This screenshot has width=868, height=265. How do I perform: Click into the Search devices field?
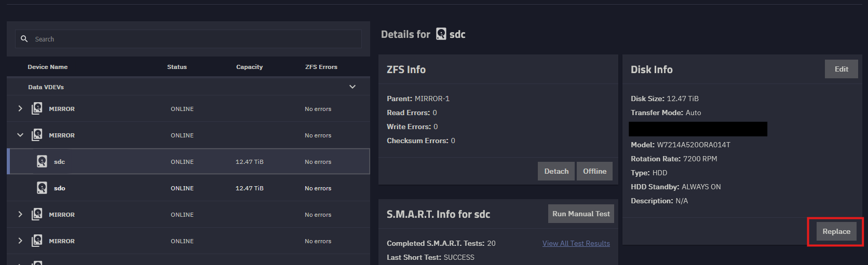click(x=188, y=39)
